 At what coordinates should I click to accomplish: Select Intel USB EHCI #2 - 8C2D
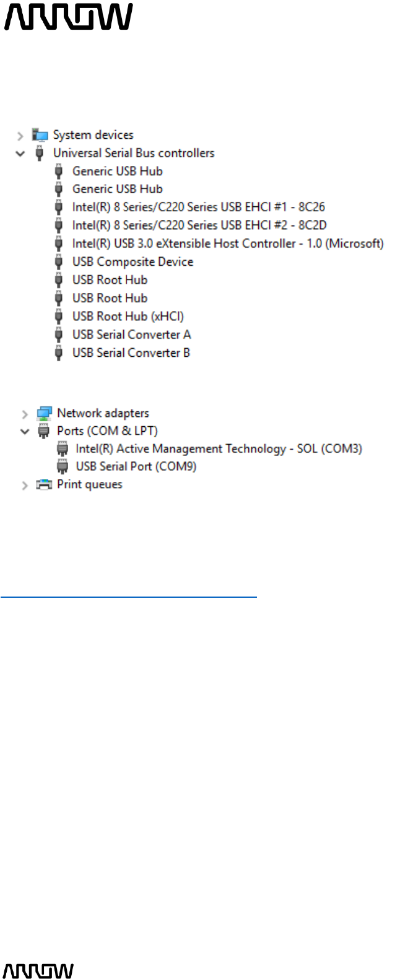tap(199, 225)
